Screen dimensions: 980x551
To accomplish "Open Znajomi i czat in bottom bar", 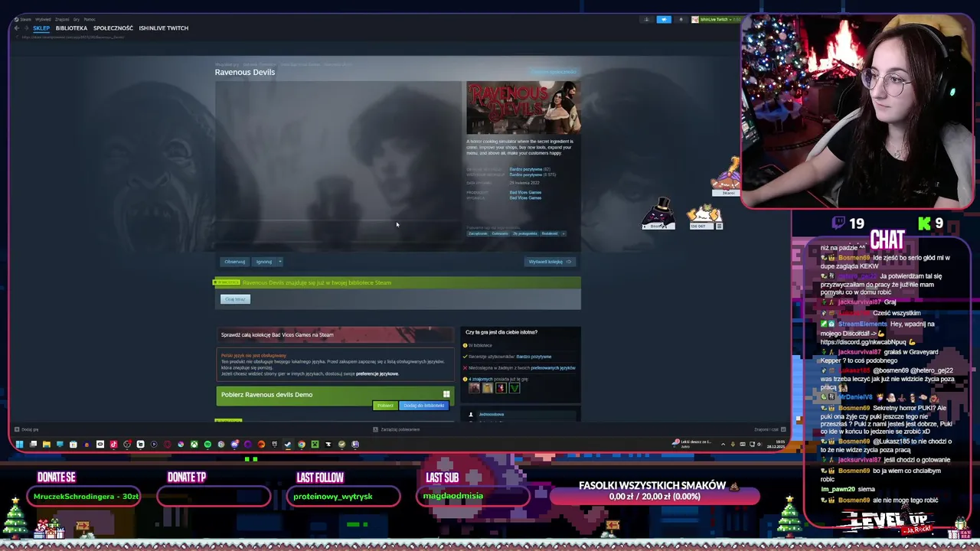I will point(769,429).
